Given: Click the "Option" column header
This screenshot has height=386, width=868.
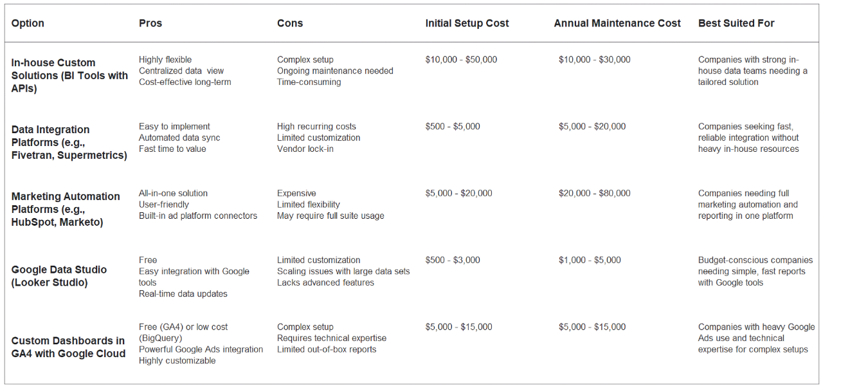Looking at the screenshot, I should tap(28, 23).
